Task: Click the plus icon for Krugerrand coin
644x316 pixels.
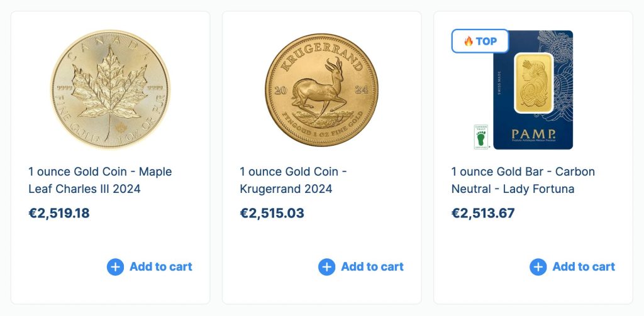Action: click(326, 267)
